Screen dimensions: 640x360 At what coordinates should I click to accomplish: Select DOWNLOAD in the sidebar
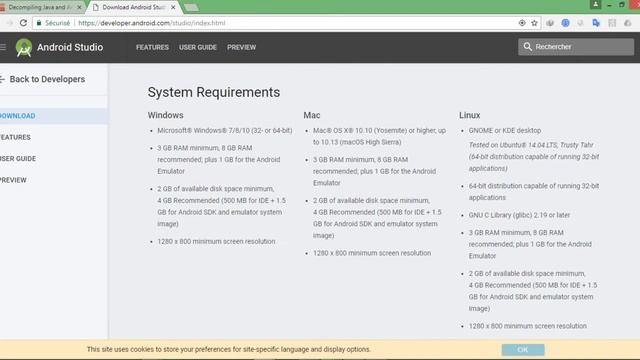(53, 116)
